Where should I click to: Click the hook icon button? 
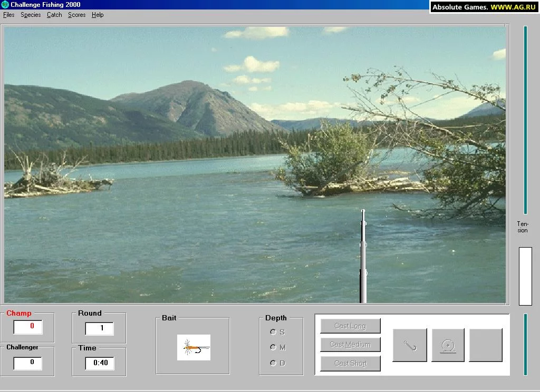click(x=409, y=345)
